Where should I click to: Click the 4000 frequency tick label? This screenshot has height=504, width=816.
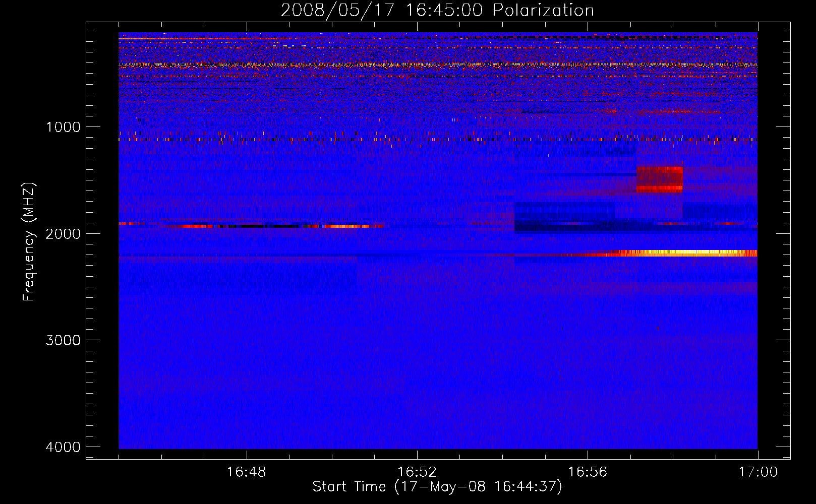click(63, 447)
